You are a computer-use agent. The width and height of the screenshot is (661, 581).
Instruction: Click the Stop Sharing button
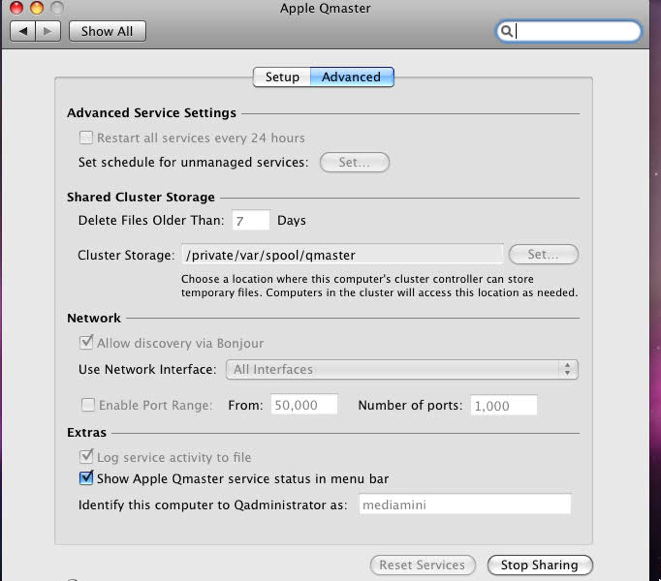click(x=540, y=565)
